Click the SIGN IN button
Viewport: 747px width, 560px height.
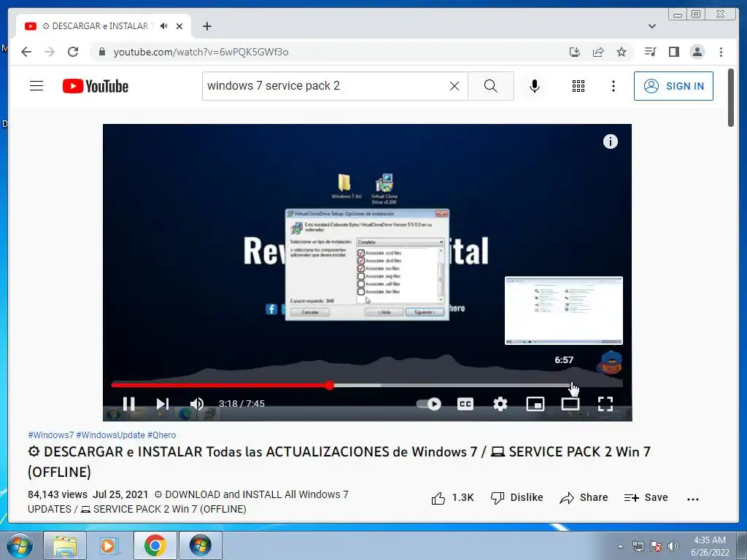point(673,86)
